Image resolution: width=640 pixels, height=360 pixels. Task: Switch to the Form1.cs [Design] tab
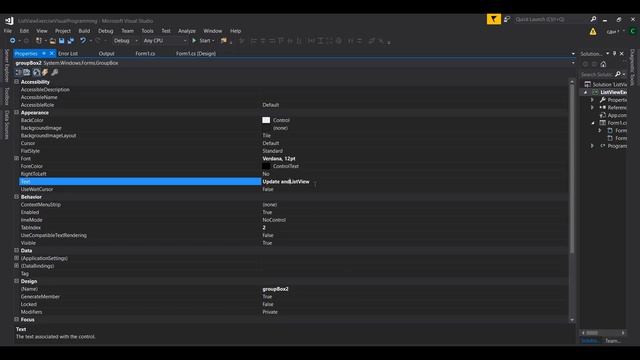pyautogui.click(x=196, y=53)
